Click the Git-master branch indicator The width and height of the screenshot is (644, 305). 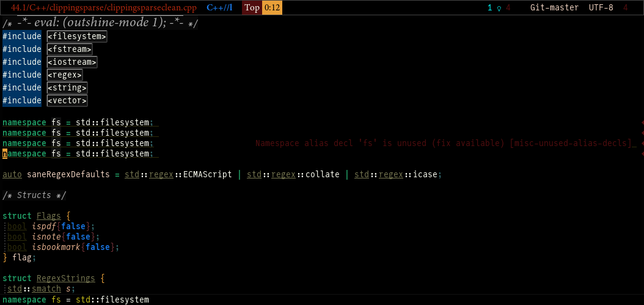(554, 8)
